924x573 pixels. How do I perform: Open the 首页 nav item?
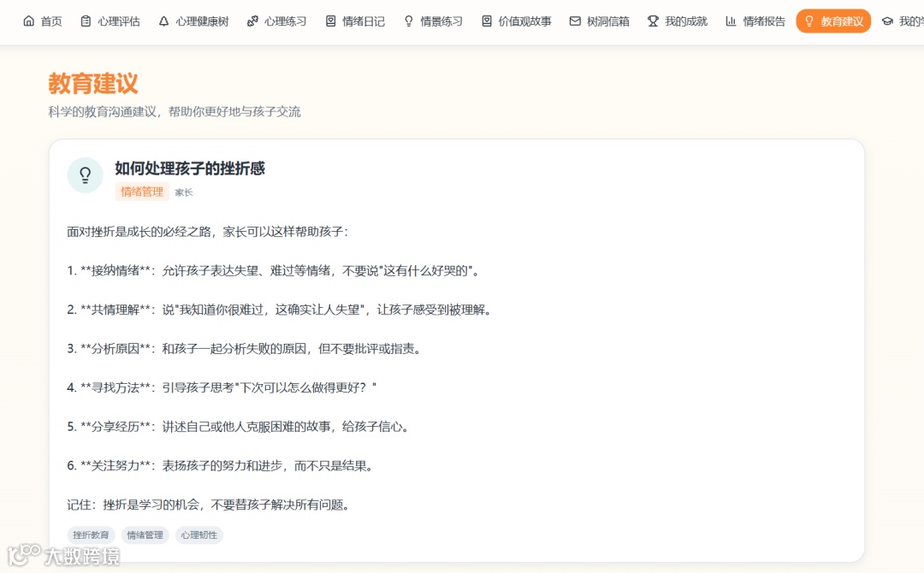pyautogui.click(x=43, y=21)
